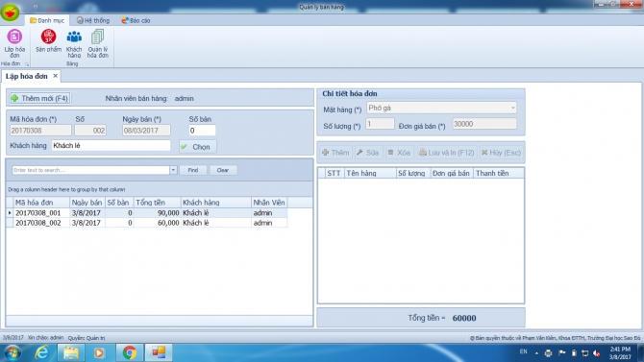Click the application logo orb
644x362 pixels.
pyautogui.click(x=10, y=12)
